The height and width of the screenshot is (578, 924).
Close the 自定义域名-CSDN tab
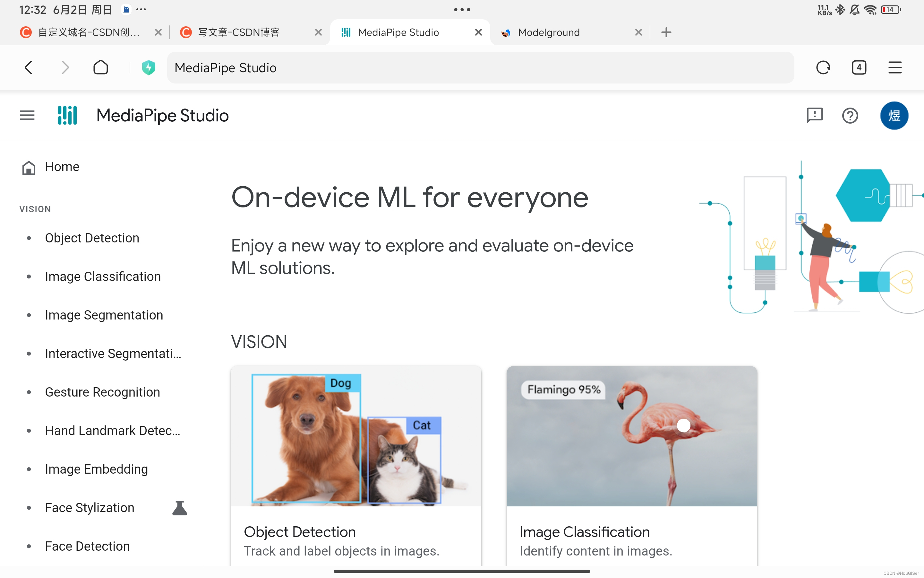click(158, 32)
